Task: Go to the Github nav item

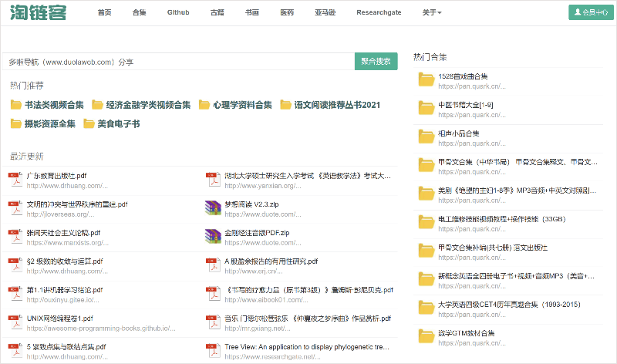Action: (178, 12)
